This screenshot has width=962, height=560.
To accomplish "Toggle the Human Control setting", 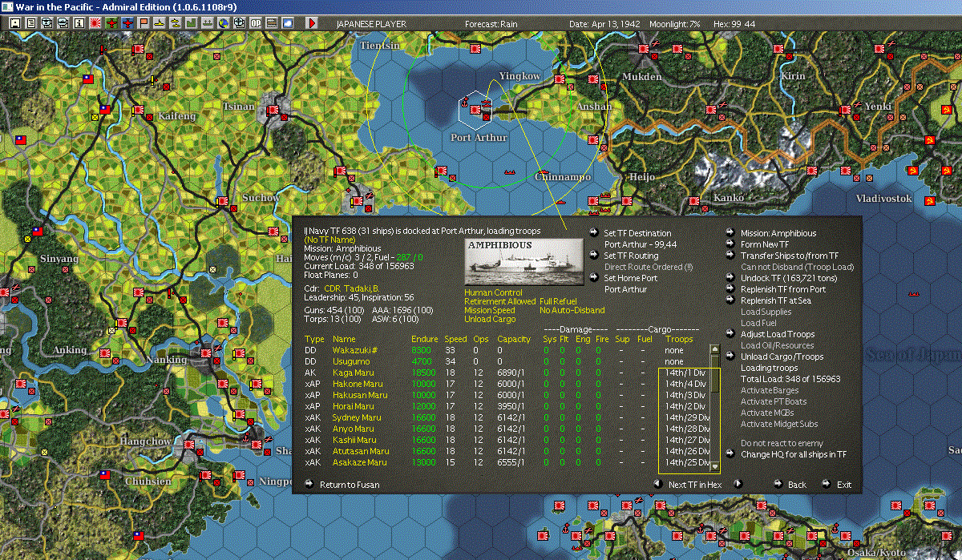I will pyautogui.click(x=493, y=292).
